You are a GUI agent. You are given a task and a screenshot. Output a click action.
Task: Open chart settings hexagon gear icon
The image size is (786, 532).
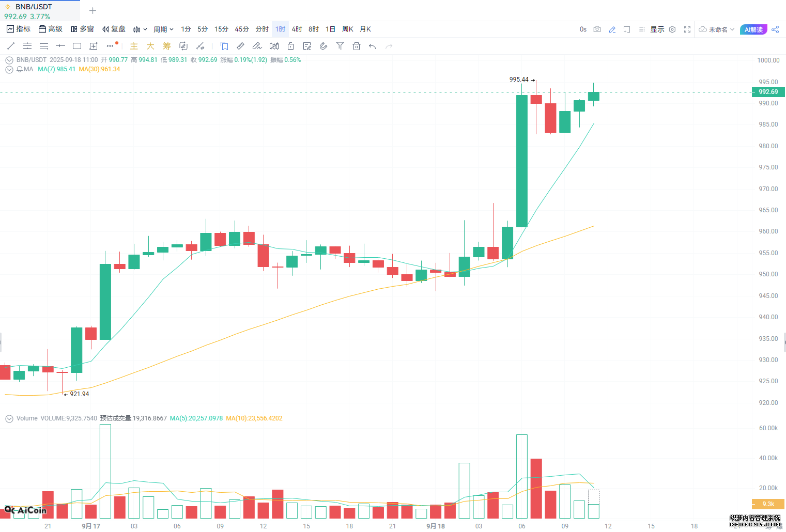point(672,29)
